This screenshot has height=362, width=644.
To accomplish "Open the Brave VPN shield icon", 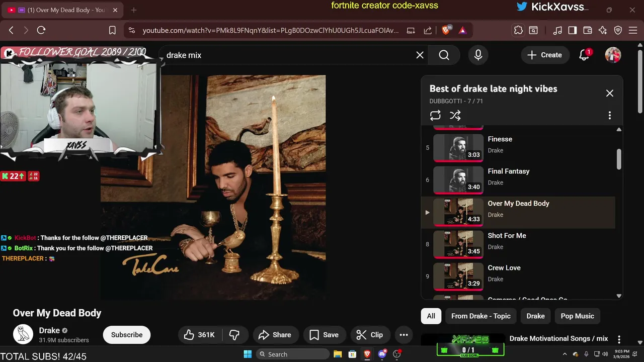I will pos(618,31).
